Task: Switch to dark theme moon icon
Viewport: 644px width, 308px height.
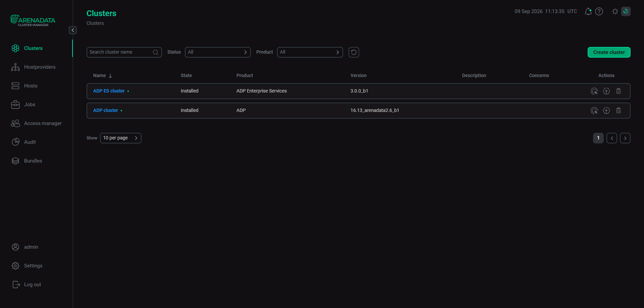Action: click(x=626, y=11)
